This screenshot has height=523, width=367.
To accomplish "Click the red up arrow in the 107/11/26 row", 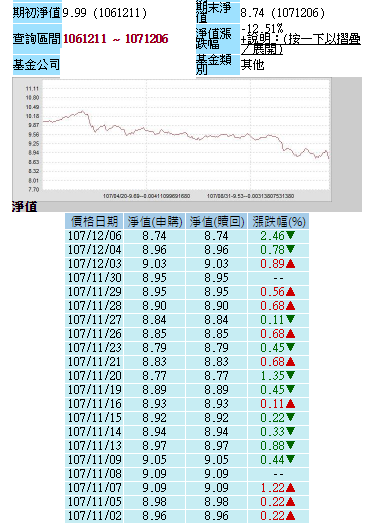I will tap(291, 334).
